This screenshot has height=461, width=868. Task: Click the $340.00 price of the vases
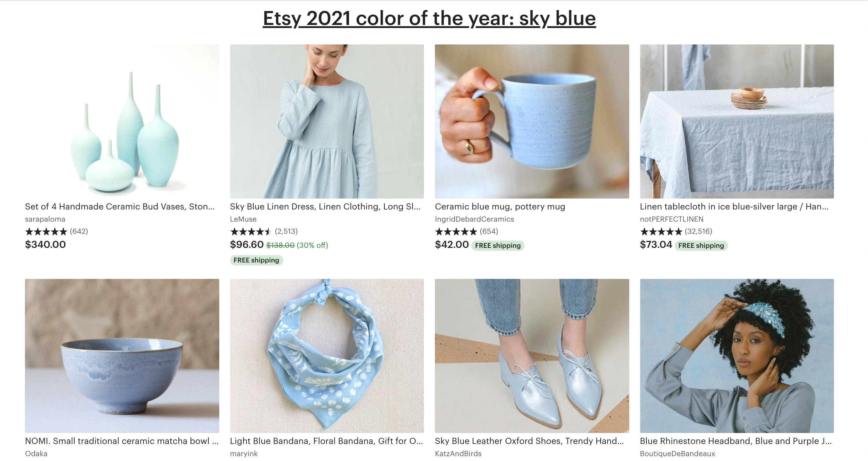(x=45, y=245)
